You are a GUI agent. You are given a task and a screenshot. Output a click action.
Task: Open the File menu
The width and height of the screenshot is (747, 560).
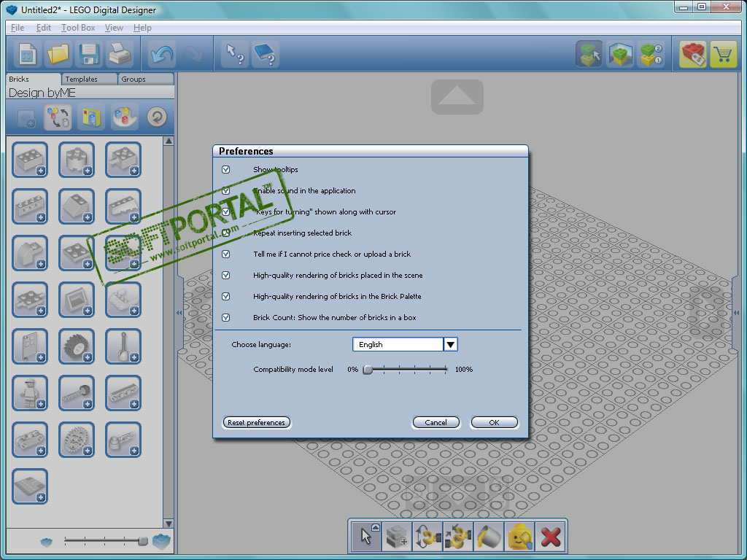tap(18, 28)
